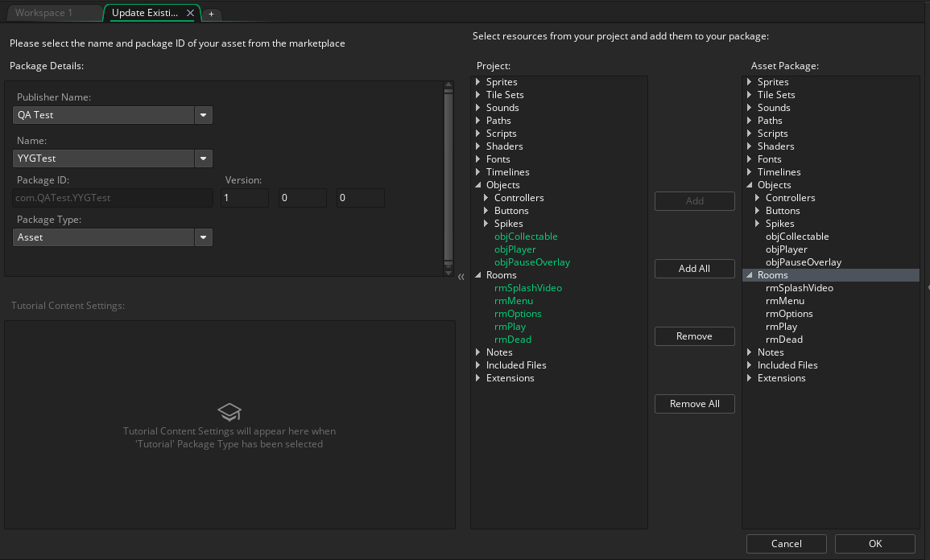Viewport: 930px width, 560px height.
Task: Select objPauseOverlay in the Project tree
Action: click(x=532, y=262)
